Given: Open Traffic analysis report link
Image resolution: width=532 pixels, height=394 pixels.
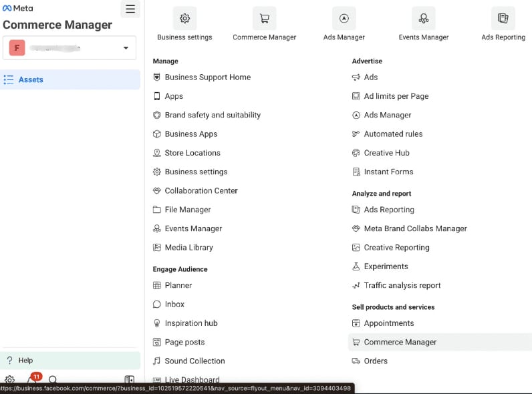Looking at the screenshot, I should pos(402,285).
